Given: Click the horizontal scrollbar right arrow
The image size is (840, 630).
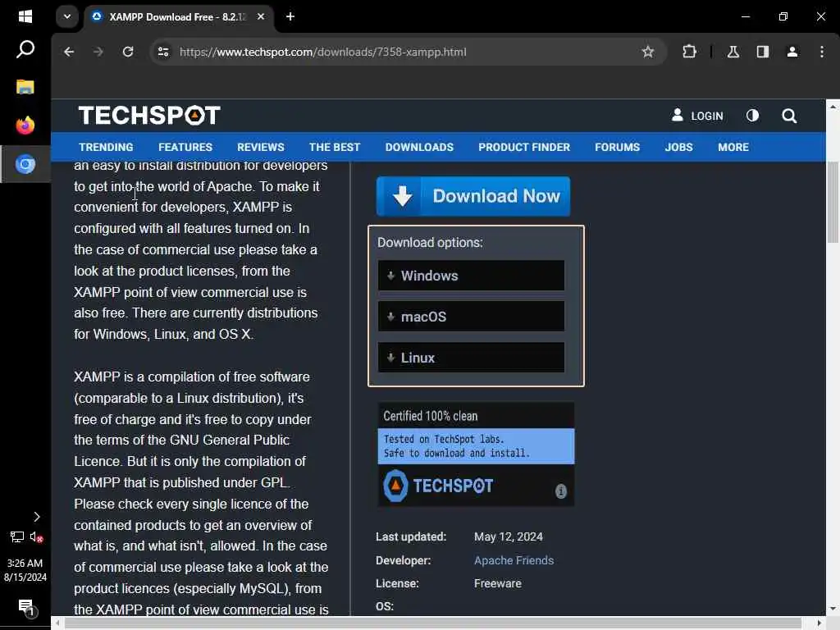Looking at the screenshot, I should click(819, 623).
